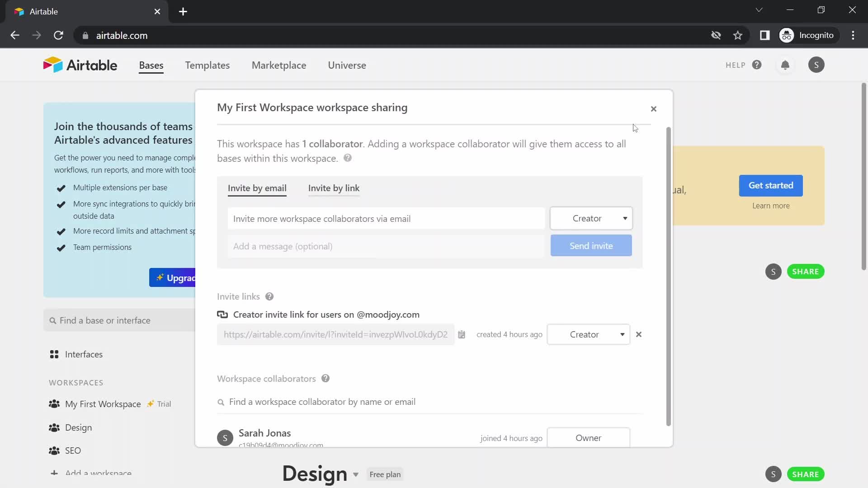Viewport: 868px width, 488px height.
Task: Click the Interfaces sidebar icon
Action: tap(55, 354)
